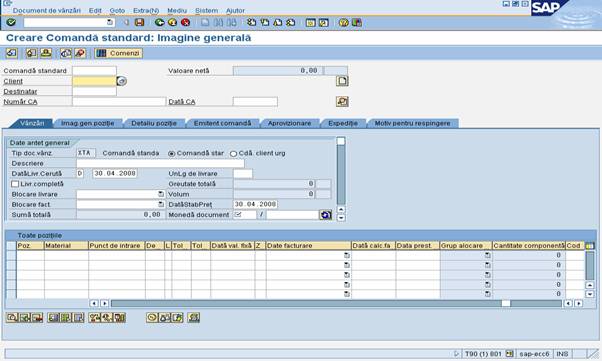The width and height of the screenshot is (602, 361).
Task: Click into the Număr CA input field
Action: coord(119,101)
